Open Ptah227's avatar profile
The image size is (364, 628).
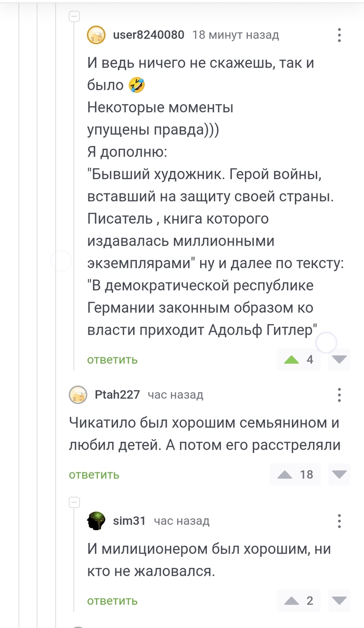coord(78,395)
